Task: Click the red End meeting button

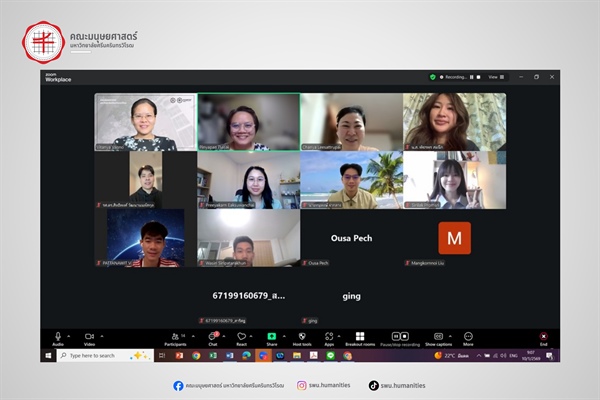Action: point(543,337)
